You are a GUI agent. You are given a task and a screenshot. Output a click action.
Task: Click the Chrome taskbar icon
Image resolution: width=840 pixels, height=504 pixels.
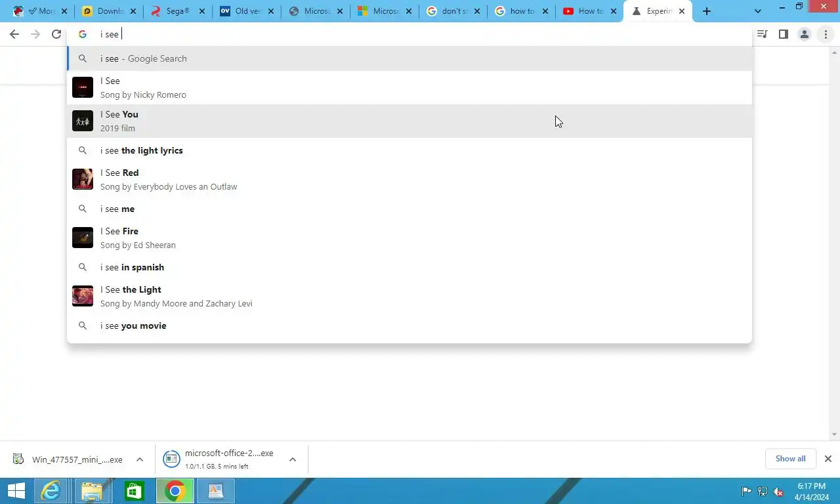[175, 491]
